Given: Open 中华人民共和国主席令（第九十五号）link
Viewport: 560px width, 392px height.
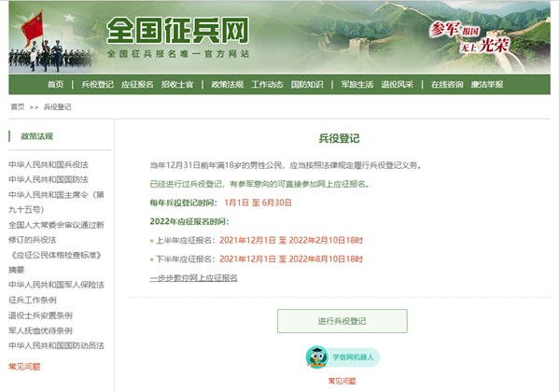Looking at the screenshot, I should click(x=56, y=203).
